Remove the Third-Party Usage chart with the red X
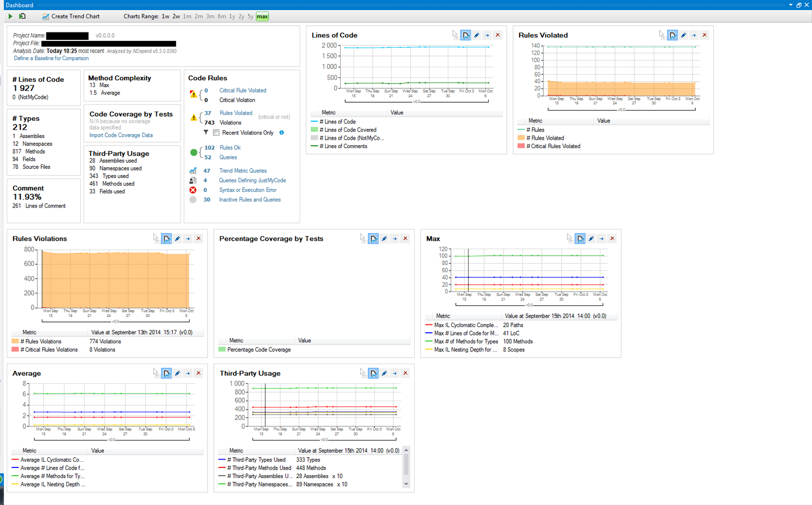812x505 pixels. click(x=406, y=374)
